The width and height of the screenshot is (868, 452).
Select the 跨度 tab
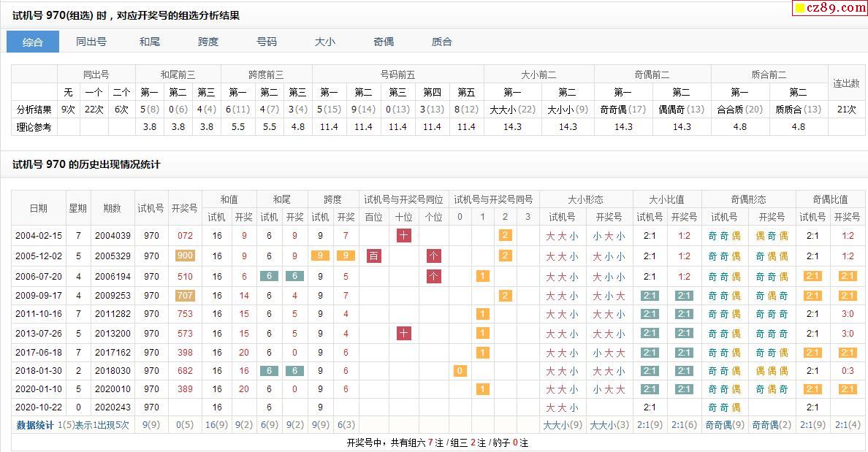(x=208, y=42)
